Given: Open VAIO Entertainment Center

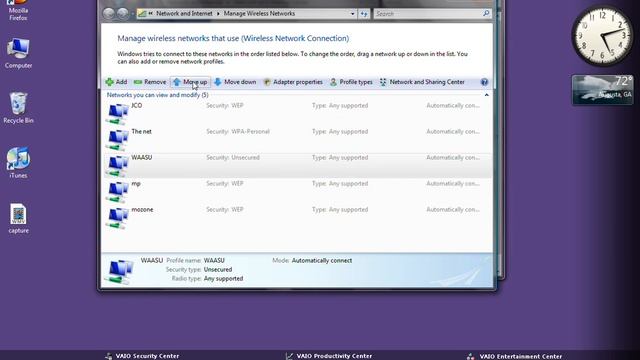Looking at the screenshot, I should pos(515,356).
